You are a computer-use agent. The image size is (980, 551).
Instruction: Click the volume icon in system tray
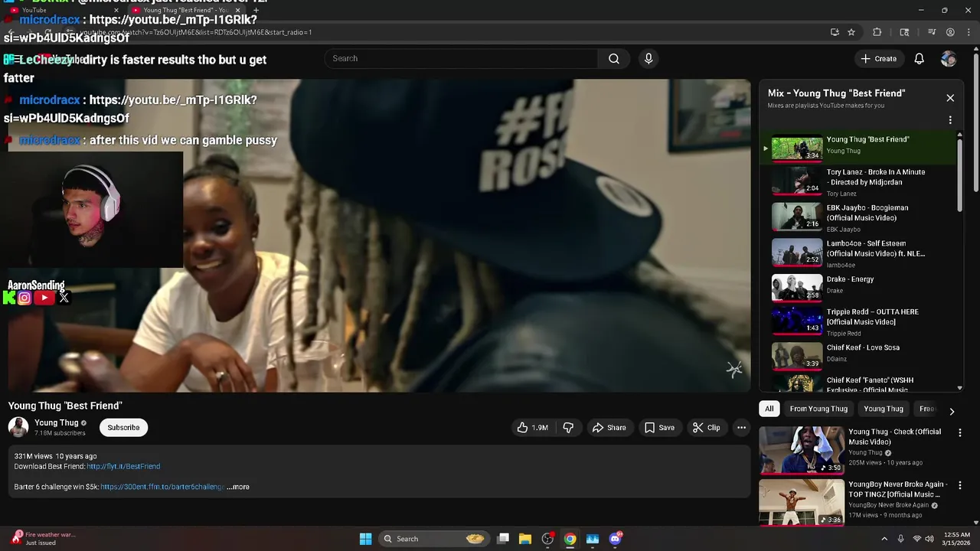pos(929,539)
